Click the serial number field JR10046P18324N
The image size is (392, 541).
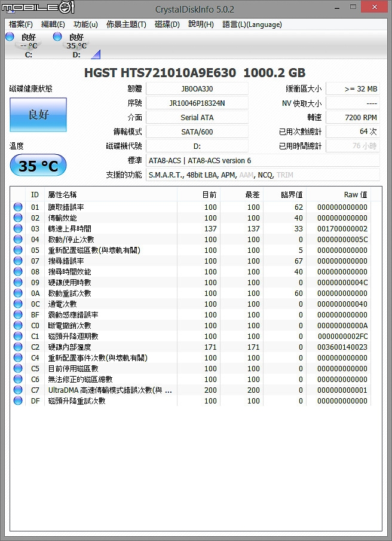(197, 103)
